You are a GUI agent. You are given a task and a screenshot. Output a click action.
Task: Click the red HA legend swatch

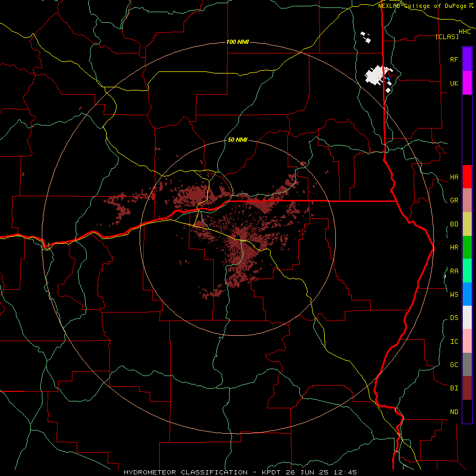tap(467, 177)
